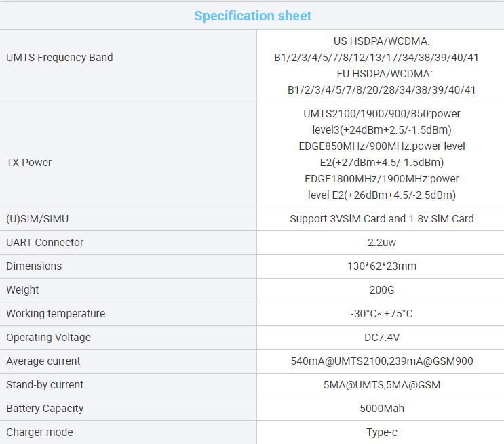Click the EDGE1800MHz/1900MHz power text
This screenshot has height=444, width=504.
[381, 179]
